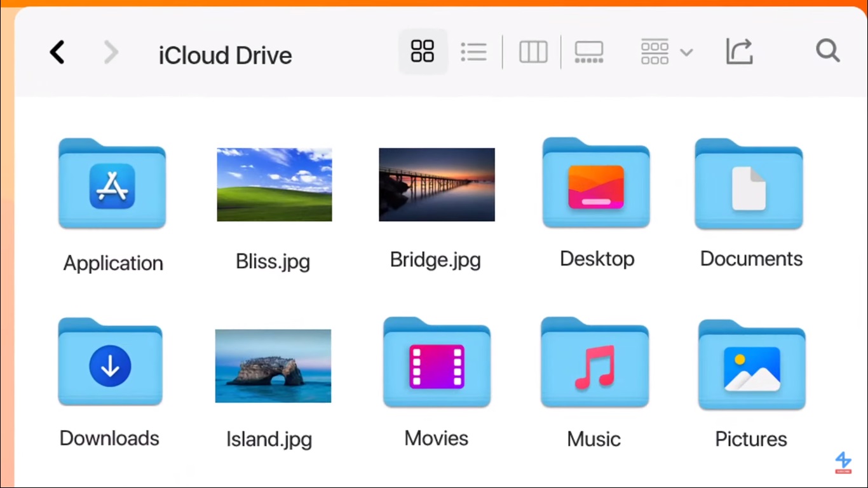Screen dimensions: 868x488
Task: Click the Movies folder name
Action: pyautogui.click(x=437, y=438)
